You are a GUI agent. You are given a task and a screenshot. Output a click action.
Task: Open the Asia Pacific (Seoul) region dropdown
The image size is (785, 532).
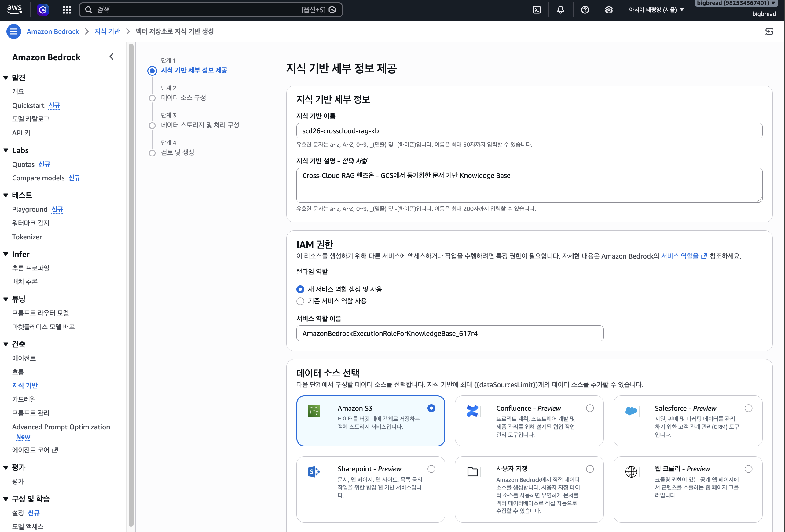[x=656, y=10]
